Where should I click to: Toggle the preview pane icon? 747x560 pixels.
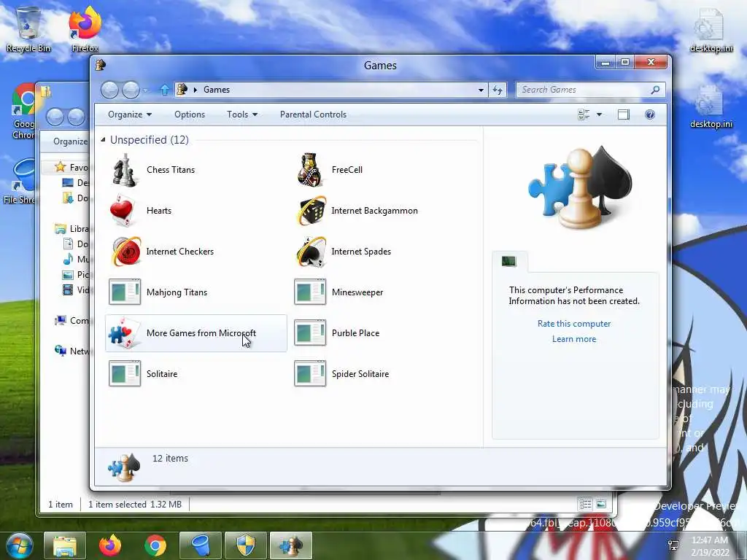[x=623, y=114]
